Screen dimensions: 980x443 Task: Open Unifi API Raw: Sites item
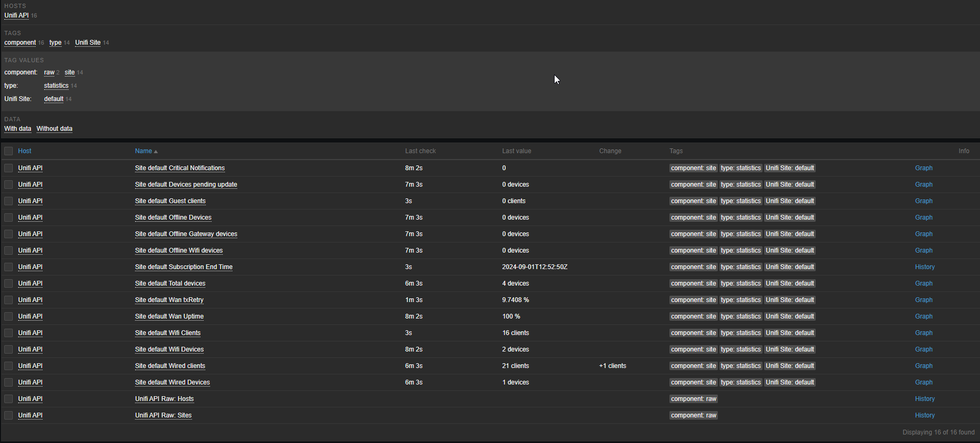pyautogui.click(x=163, y=415)
